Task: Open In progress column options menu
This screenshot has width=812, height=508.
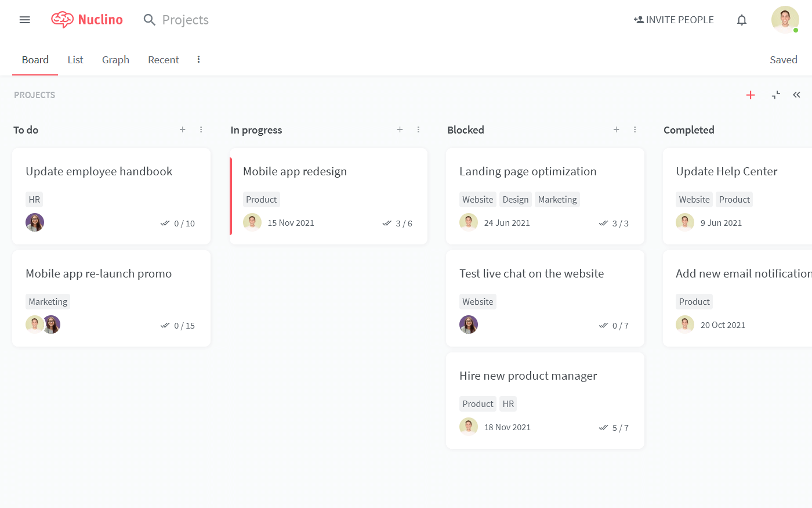Action: (418, 129)
